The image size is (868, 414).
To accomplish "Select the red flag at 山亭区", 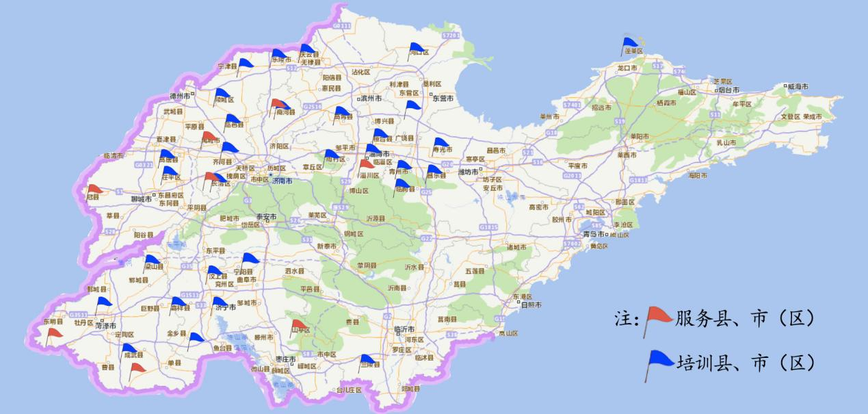I will 298,324.
